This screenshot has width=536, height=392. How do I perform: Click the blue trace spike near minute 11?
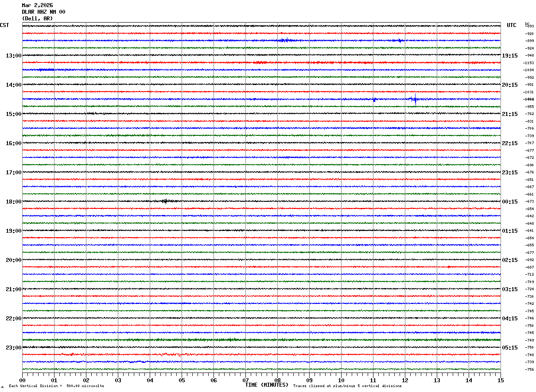(x=374, y=100)
